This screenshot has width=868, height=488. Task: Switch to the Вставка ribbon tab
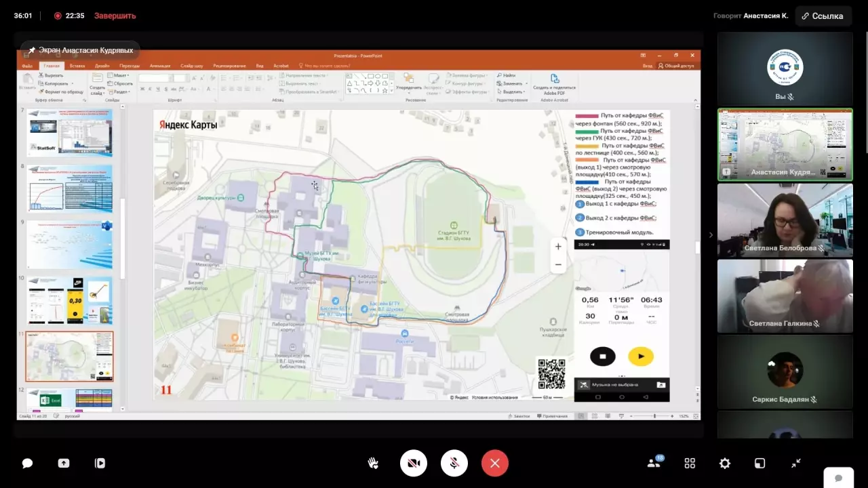pos(77,66)
